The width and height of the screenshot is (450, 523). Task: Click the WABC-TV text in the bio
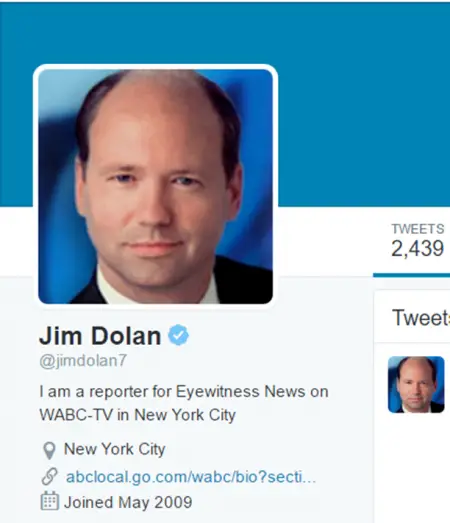(76, 415)
